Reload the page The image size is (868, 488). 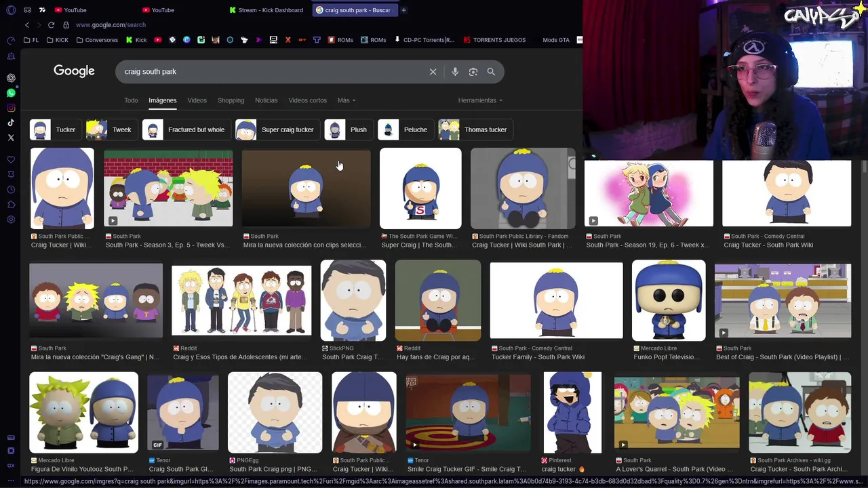point(51,25)
